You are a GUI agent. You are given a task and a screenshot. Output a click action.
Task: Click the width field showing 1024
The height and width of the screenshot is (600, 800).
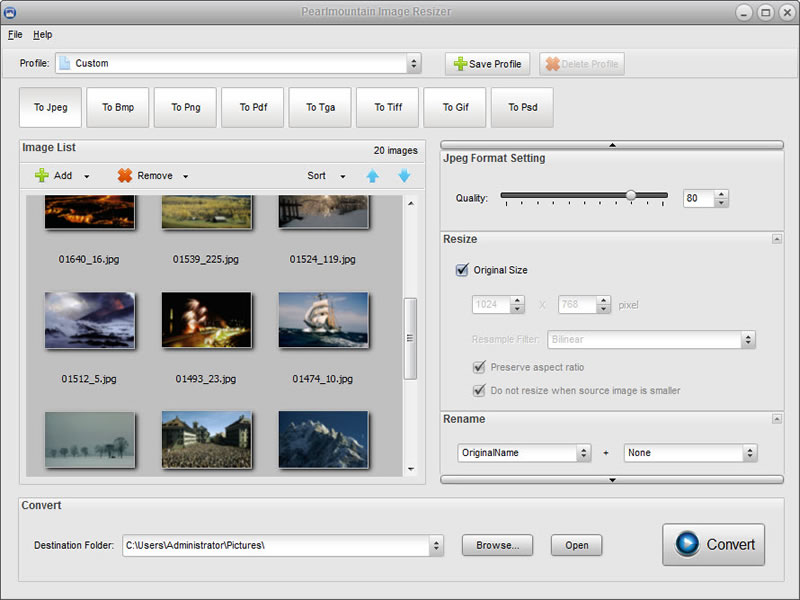491,305
